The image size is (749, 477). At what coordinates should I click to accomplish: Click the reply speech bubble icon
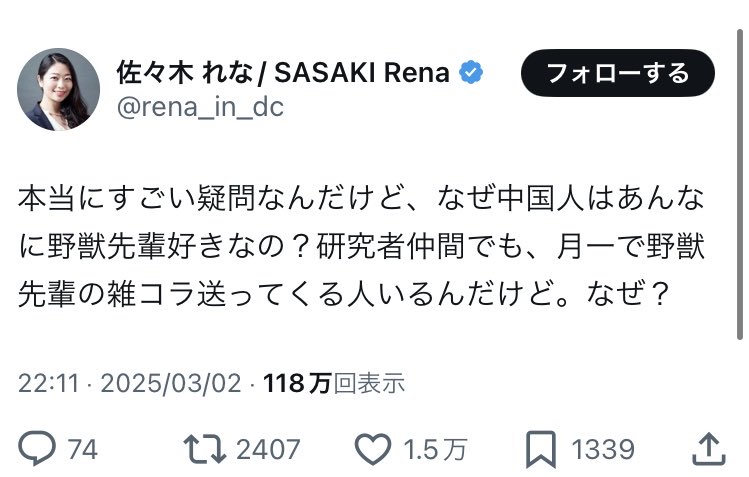point(36,448)
